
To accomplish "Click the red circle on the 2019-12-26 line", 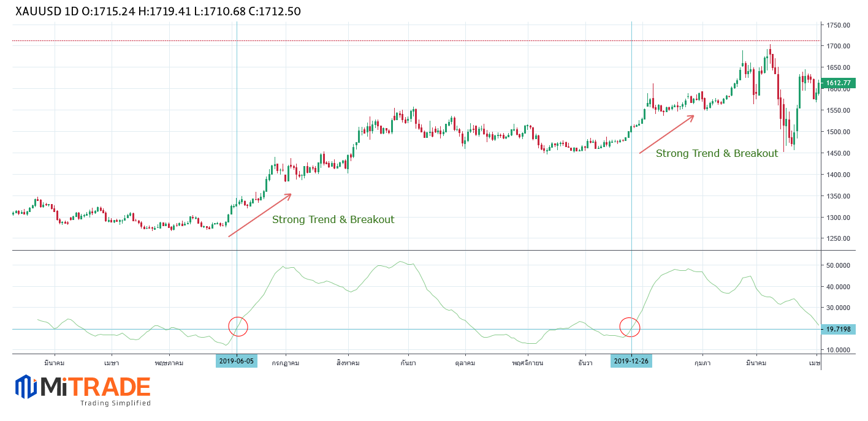I will pyautogui.click(x=630, y=327).
